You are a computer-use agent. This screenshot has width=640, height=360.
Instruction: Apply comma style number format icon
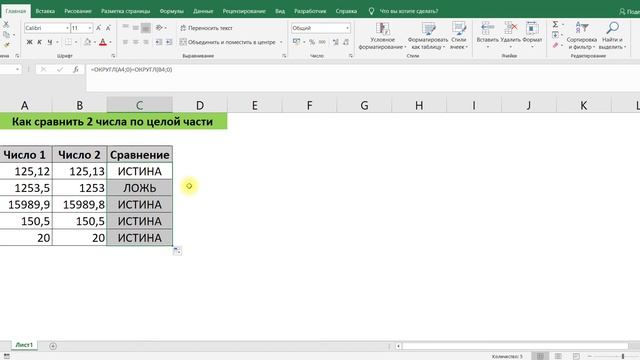coord(322,42)
